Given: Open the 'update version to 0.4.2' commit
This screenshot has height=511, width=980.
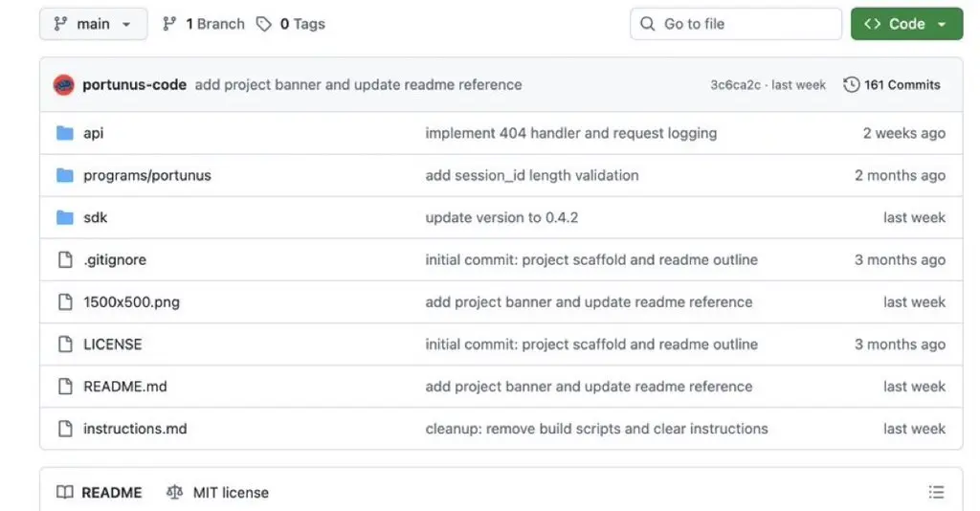Looking at the screenshot, I should [x=501, y=217].
